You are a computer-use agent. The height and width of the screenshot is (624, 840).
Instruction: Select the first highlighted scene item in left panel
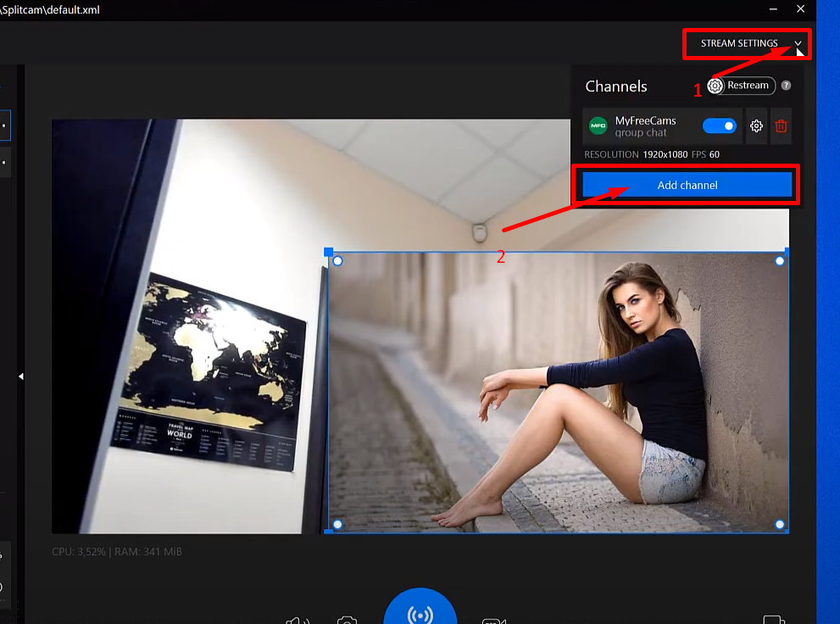tap(5, 125)
